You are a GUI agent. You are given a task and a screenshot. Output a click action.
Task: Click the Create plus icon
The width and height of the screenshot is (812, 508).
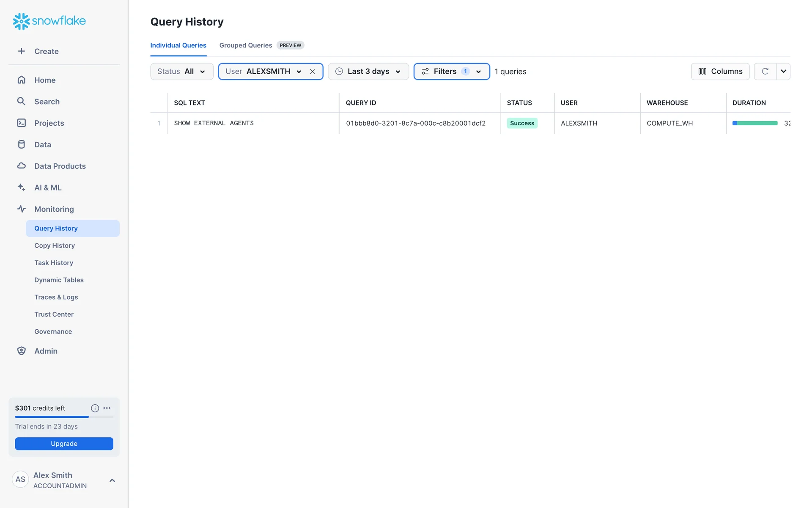tap(21, 51)
